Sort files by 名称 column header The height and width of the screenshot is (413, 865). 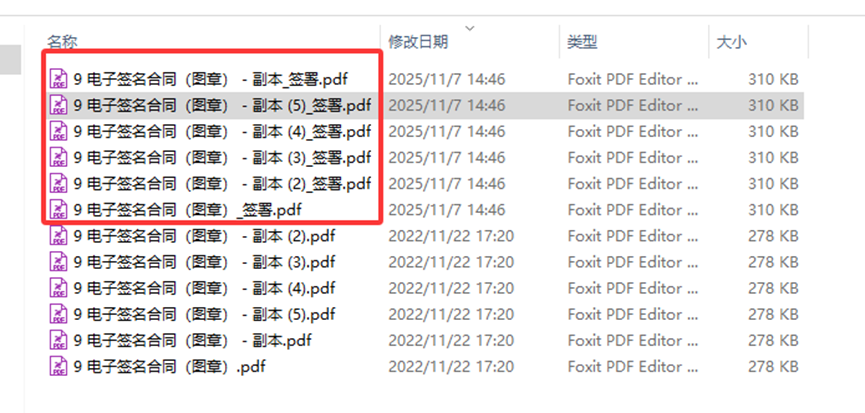tap(62, 41)
